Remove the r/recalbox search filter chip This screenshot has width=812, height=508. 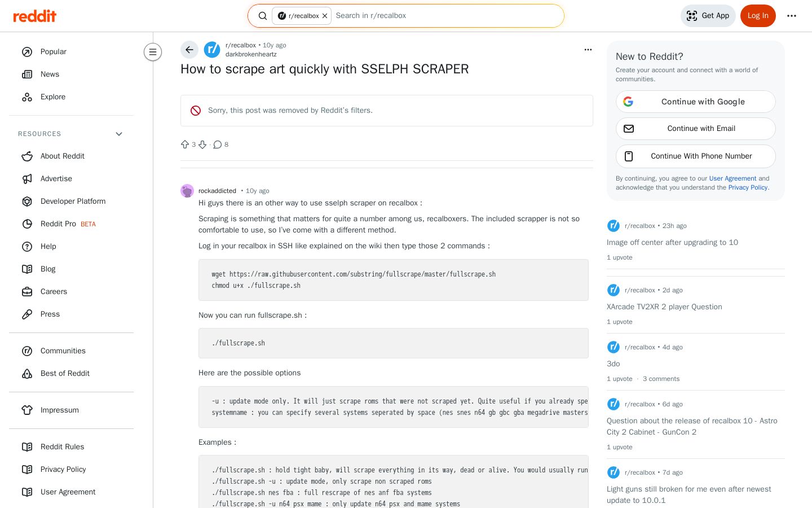[325, 16]
